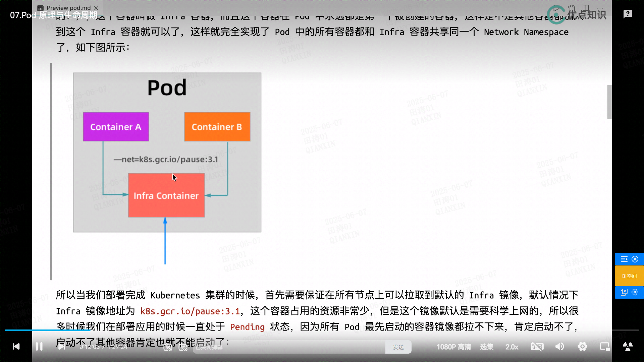The height and width of the screenshot is (362, 644).
Task: Enable picture-in-picture mode
Action: [x=605, y=347]
